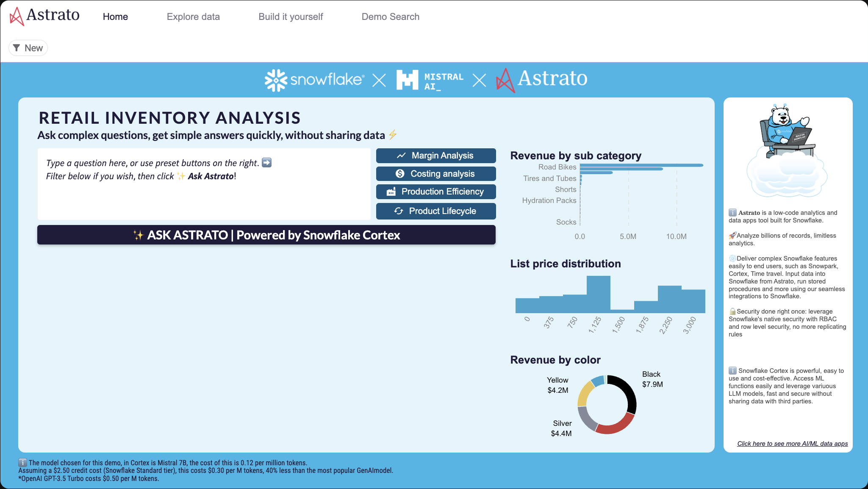Select the tallest list price histogram bar
The image size is (868, 489).
pos(599,295)
